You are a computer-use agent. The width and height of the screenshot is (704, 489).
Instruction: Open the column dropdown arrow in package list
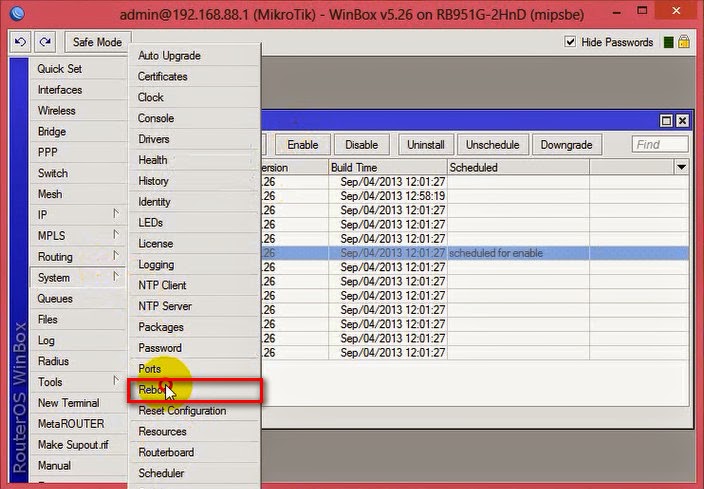pos(681,167)
